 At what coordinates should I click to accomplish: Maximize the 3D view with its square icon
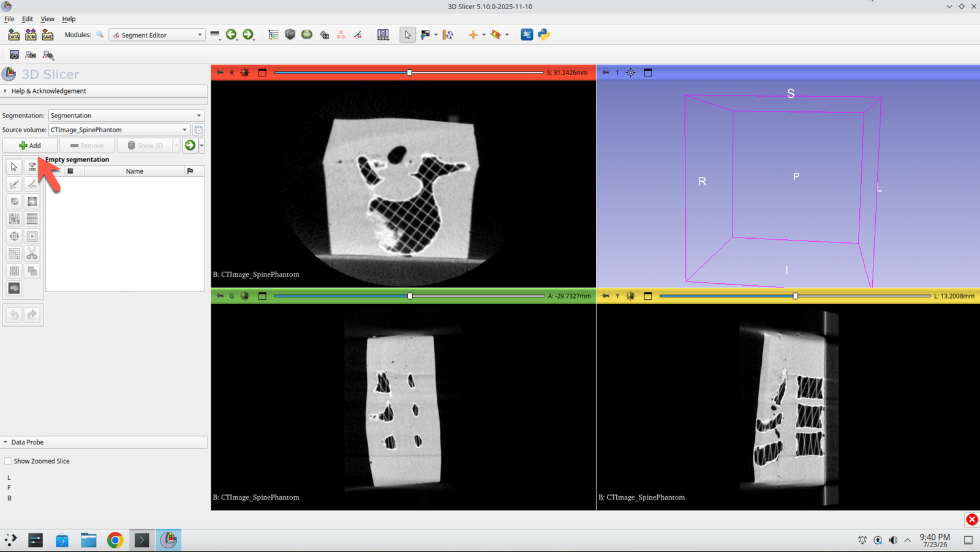pos(648,72)
